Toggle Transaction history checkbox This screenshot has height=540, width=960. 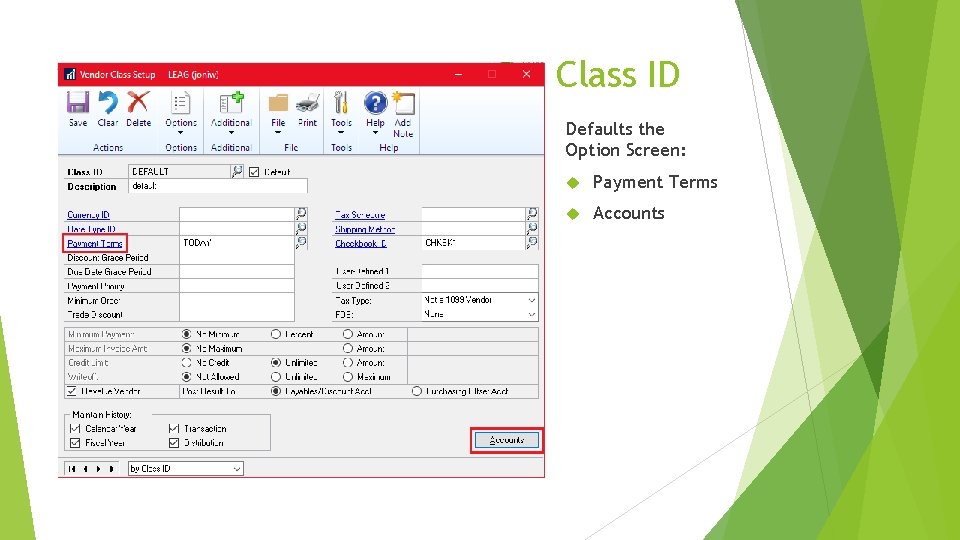tap(174, 429)
